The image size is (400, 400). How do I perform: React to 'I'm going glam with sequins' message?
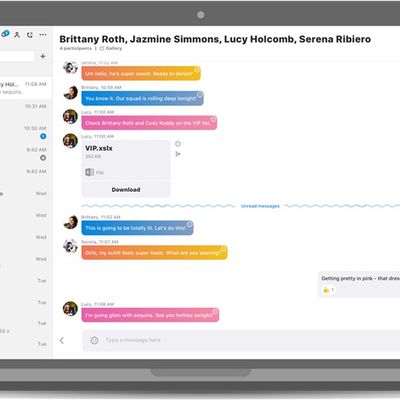(215, 312)
